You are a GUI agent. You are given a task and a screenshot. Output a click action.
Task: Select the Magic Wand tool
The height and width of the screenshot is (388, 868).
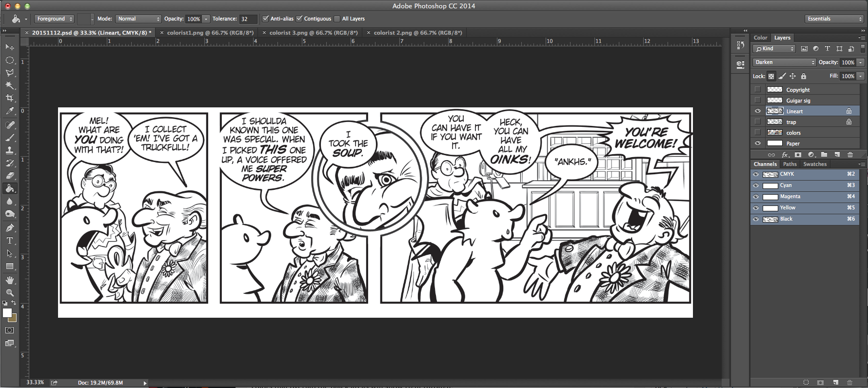click(x=10, y=85)
